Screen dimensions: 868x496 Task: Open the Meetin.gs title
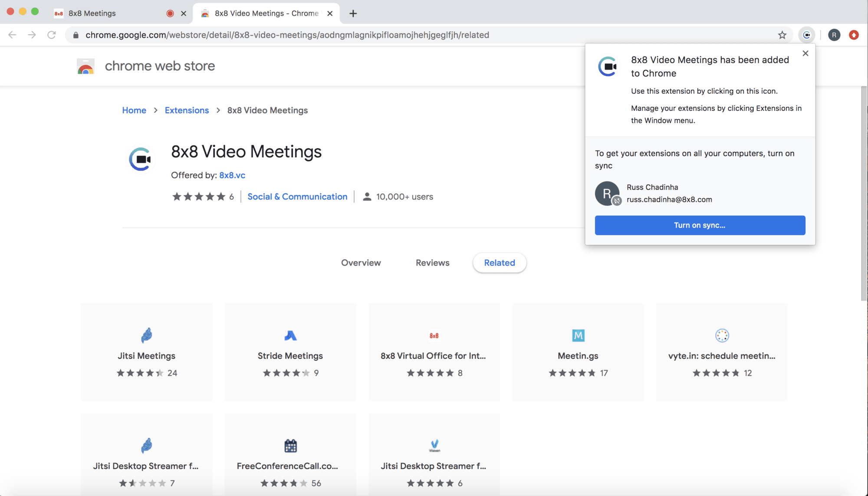point(578,356)
